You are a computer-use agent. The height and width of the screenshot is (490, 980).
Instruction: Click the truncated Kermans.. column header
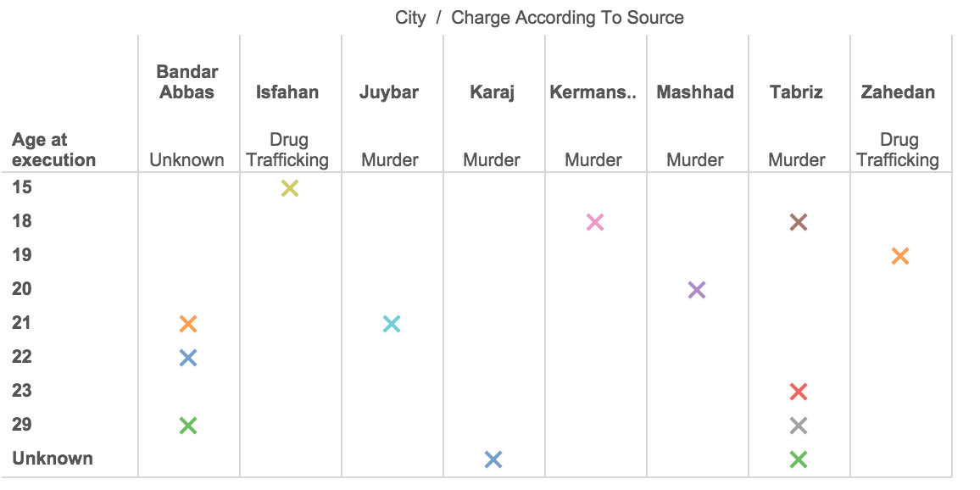pos(593,92)
